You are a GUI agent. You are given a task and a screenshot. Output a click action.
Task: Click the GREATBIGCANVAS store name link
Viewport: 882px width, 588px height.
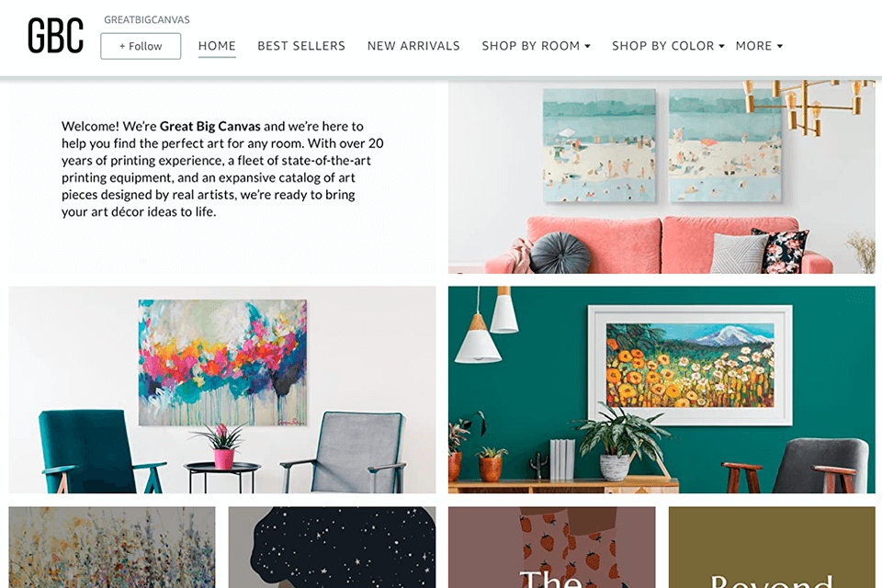[x=147, y=19]
